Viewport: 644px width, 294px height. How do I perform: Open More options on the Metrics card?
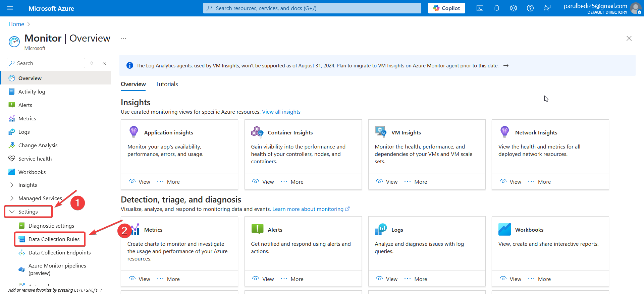(x=168, y=279)
